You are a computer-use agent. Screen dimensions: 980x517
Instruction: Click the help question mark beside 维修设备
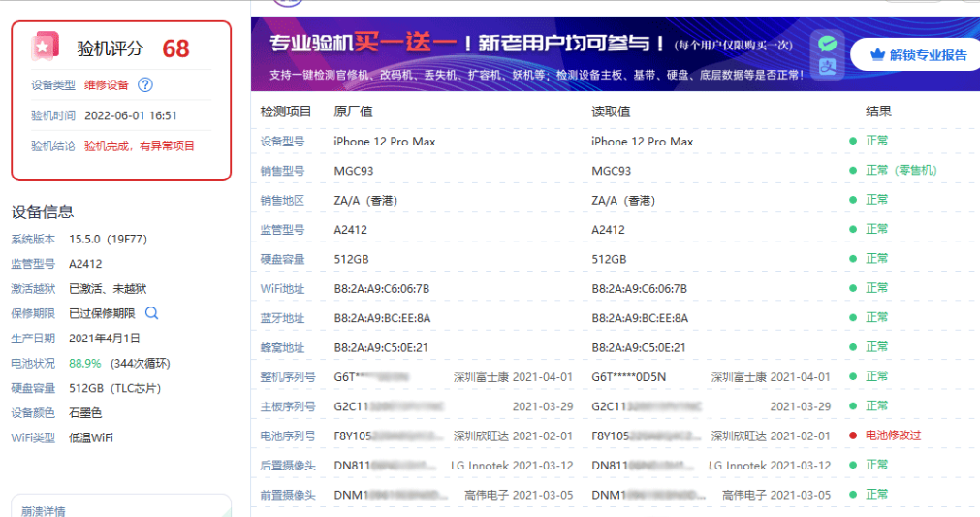[x=145, y=85]
